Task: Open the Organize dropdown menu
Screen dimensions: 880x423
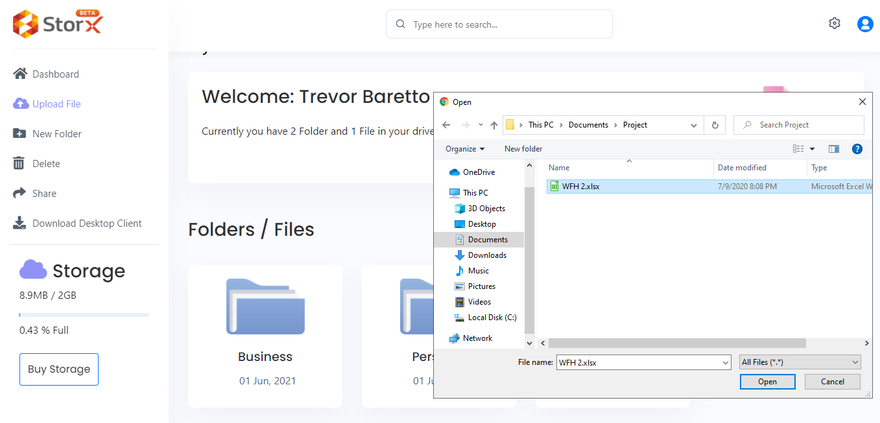Action: point(465,149)
